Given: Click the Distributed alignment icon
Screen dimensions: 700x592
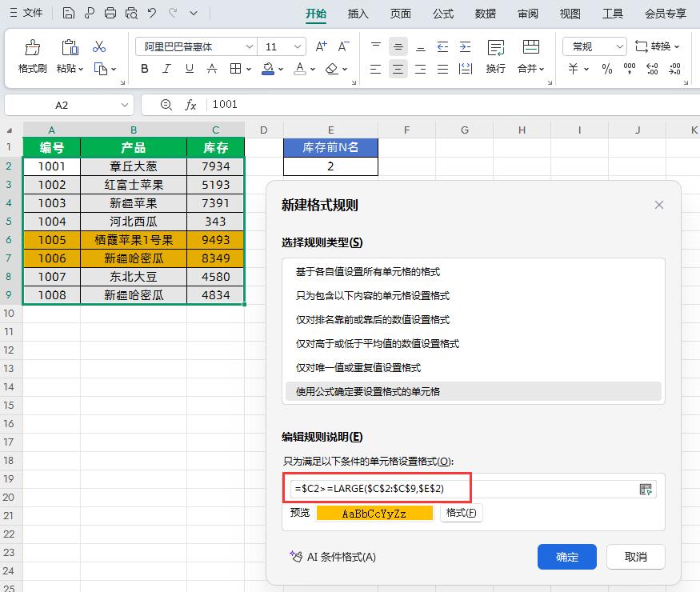Looking at the screenshot, I should 466,69.
